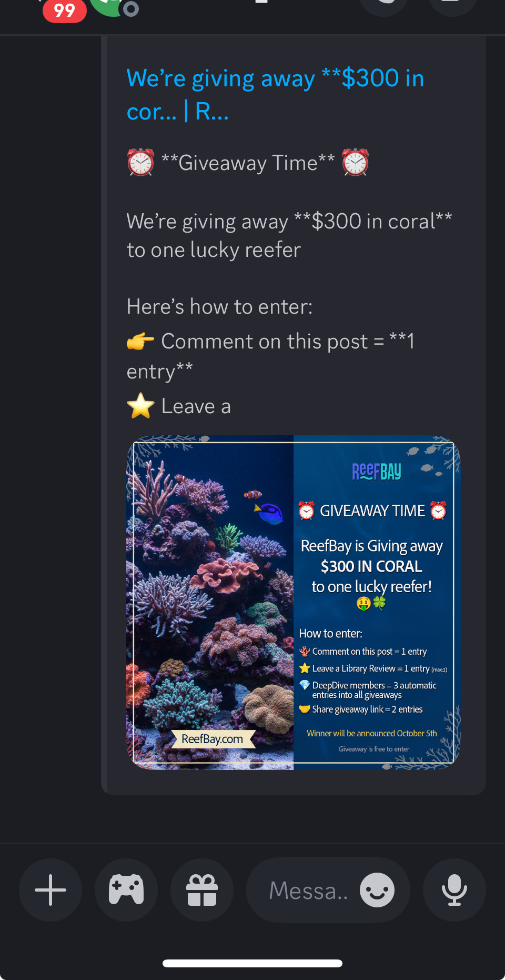505x980 pixels.
Task: Open the $300 giveaway embed title link
Action: tap(275, 94)
